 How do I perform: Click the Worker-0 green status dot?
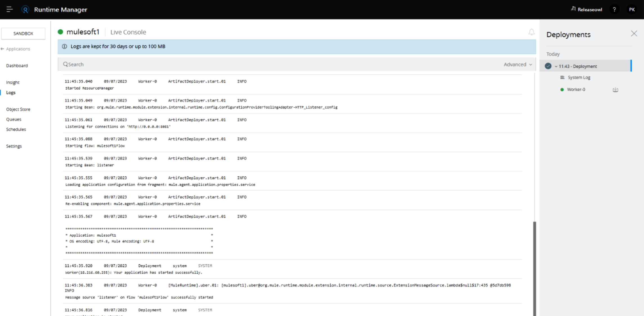pos(562,89)
